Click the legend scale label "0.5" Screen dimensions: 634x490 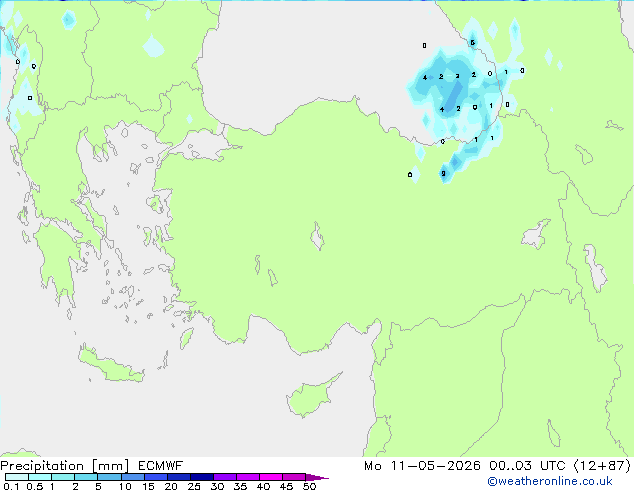35,486
